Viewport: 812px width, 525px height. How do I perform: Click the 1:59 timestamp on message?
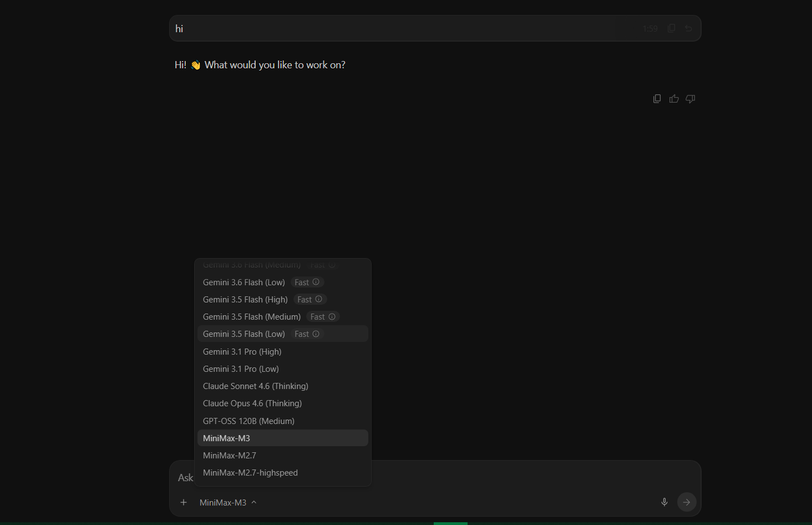pos(650,29)
